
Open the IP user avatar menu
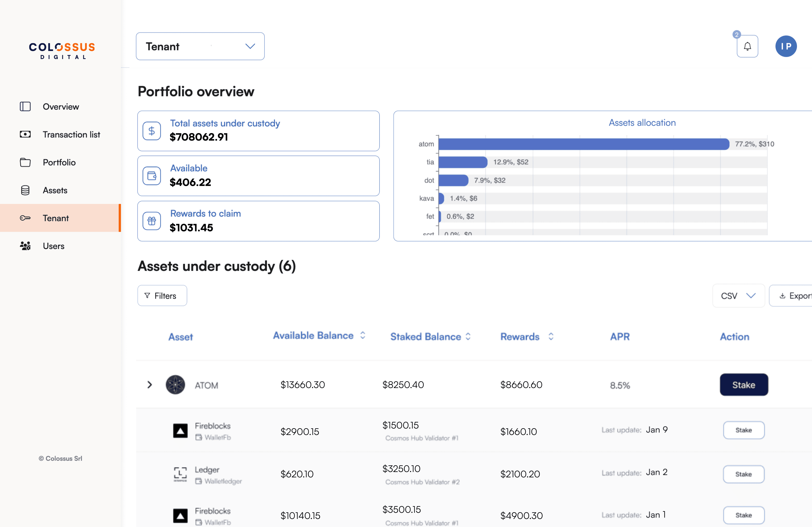(x=785, y=46)
